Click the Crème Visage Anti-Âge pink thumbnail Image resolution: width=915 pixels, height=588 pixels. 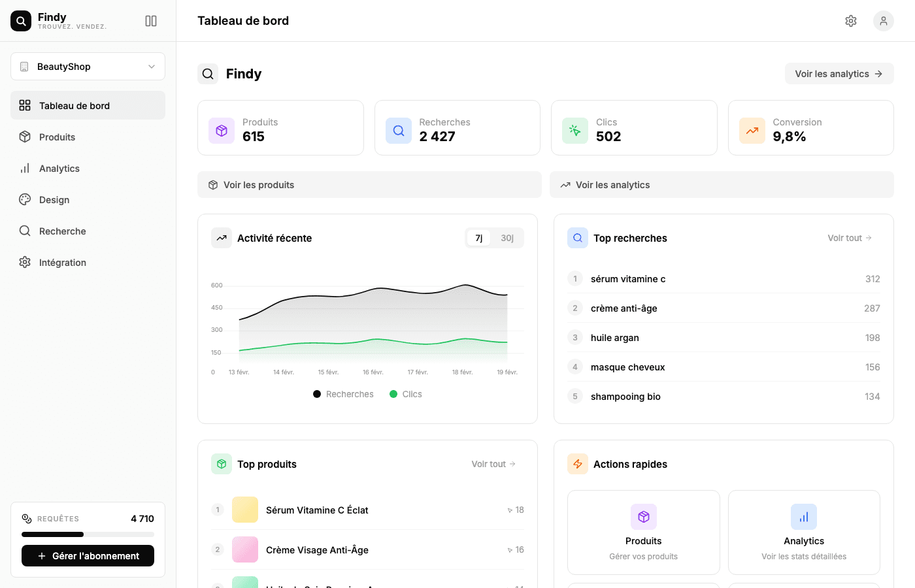coord(245,549)
